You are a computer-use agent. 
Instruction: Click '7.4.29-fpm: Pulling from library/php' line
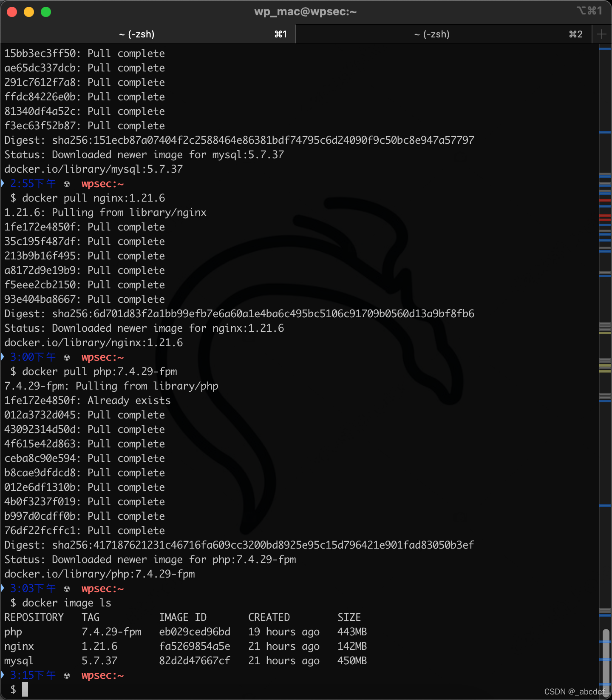click(x=111, y=386)
